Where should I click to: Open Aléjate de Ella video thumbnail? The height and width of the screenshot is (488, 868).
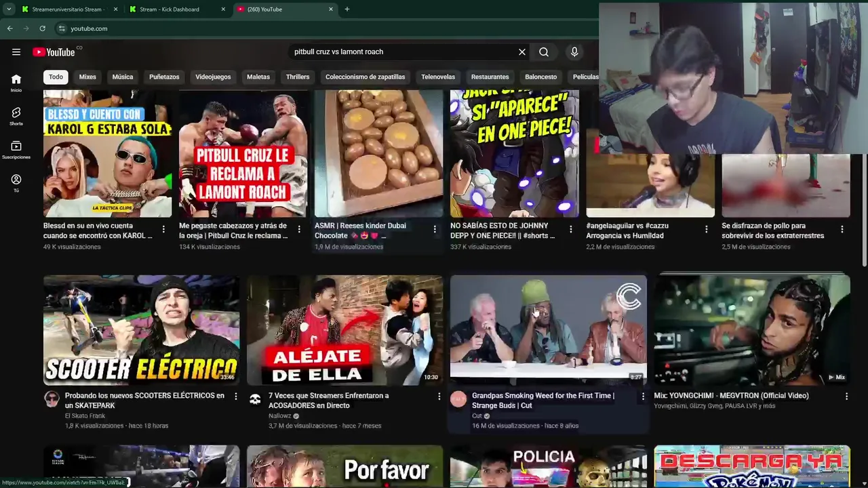pos(344,330)
